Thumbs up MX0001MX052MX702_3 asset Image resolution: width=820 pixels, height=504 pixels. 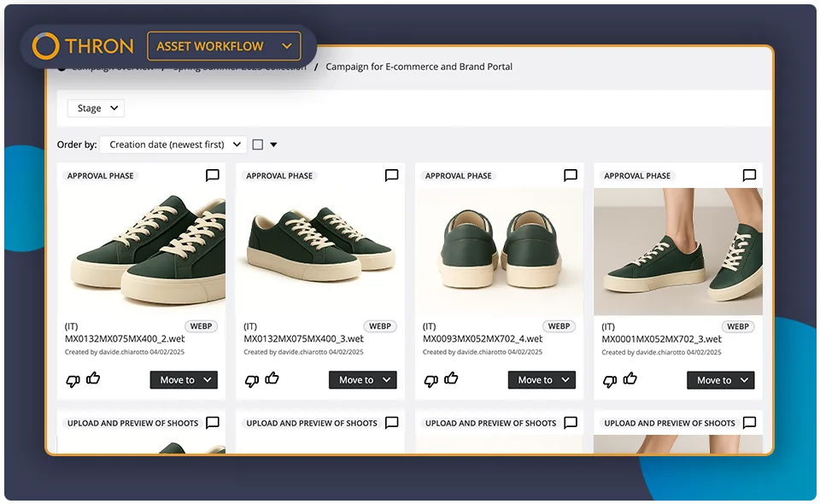pos(630,378)
